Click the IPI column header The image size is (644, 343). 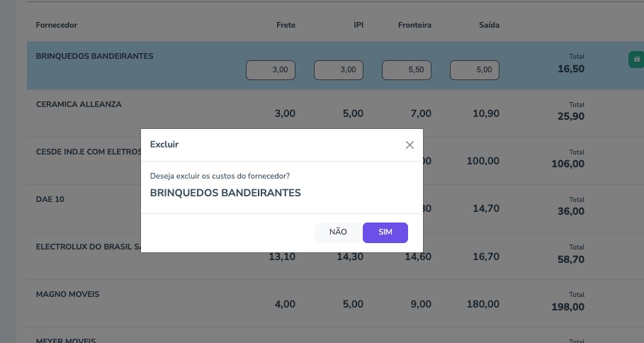coord(358,25)
